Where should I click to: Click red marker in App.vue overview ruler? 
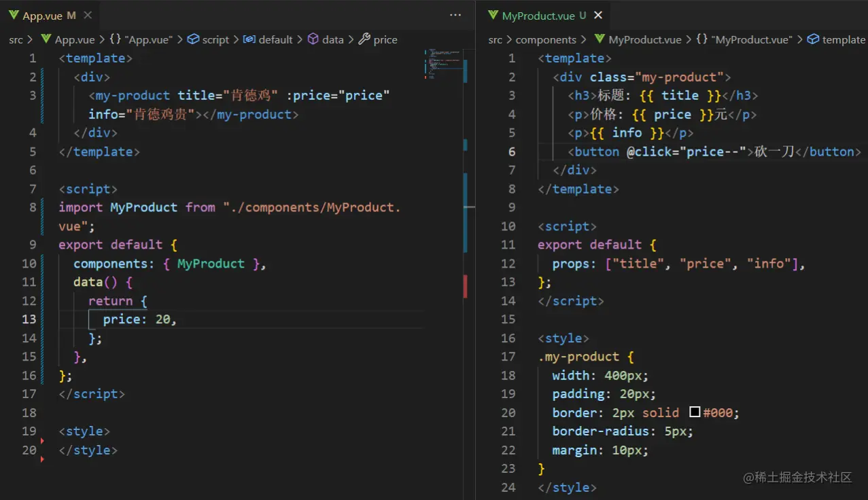point(465,286)
